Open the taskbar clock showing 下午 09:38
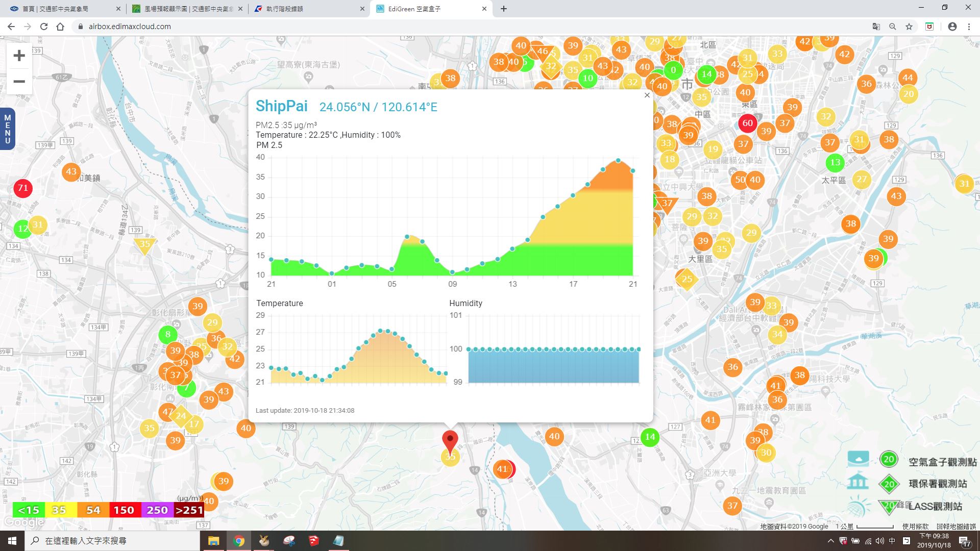The height and width of the screenshot is (551, 980). pos(934,541)
